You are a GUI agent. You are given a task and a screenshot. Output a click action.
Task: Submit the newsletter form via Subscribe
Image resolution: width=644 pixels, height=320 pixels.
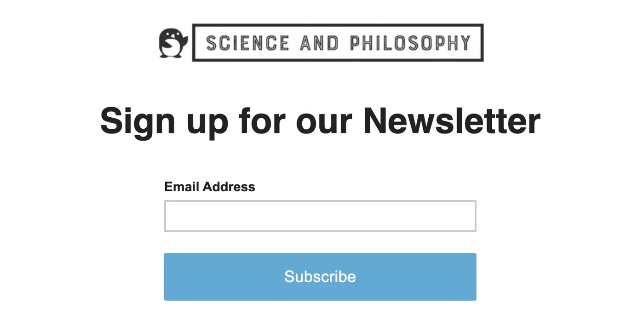[320, 277]
